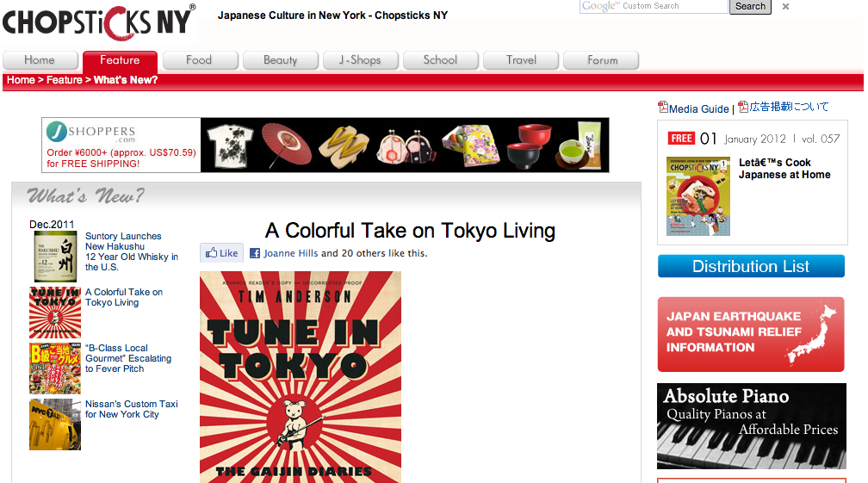868x483 pixels.
Task: Clear search with the X icon
Action: coord(785,7)
